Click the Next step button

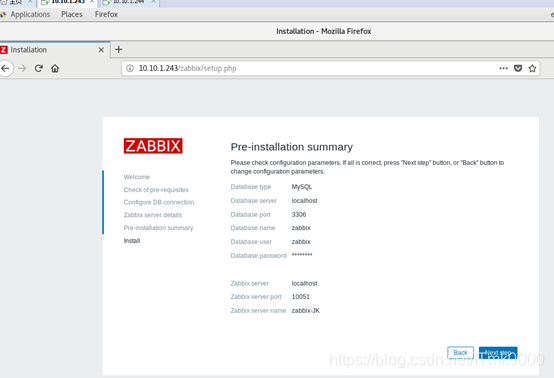tap(498, 353)
